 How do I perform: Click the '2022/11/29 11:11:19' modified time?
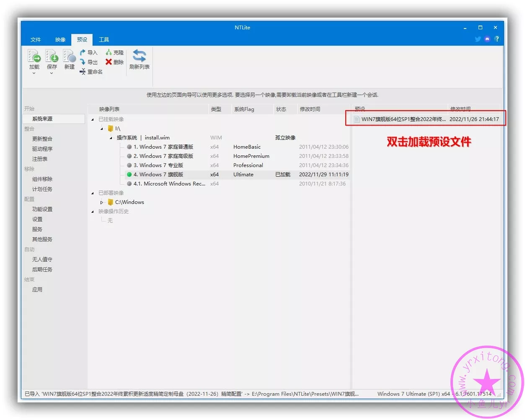pyautogui.click(x=324, y=175)
